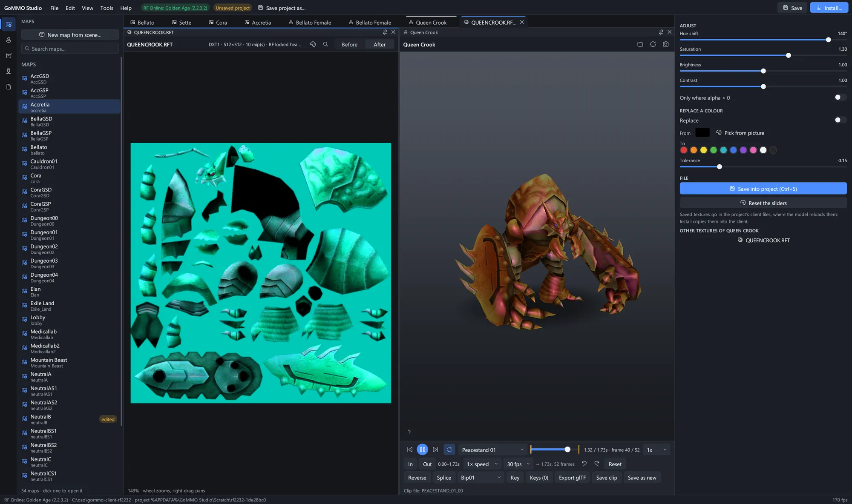Take a snapshot with the camera icon
The image size is (852, 504).
[x=665, y=44]
